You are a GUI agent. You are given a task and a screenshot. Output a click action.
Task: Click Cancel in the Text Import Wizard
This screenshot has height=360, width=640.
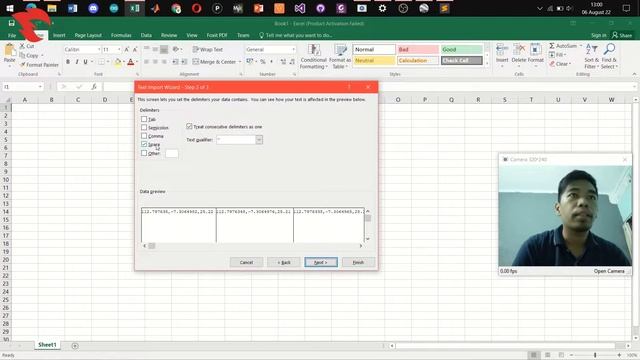(246, 262)
